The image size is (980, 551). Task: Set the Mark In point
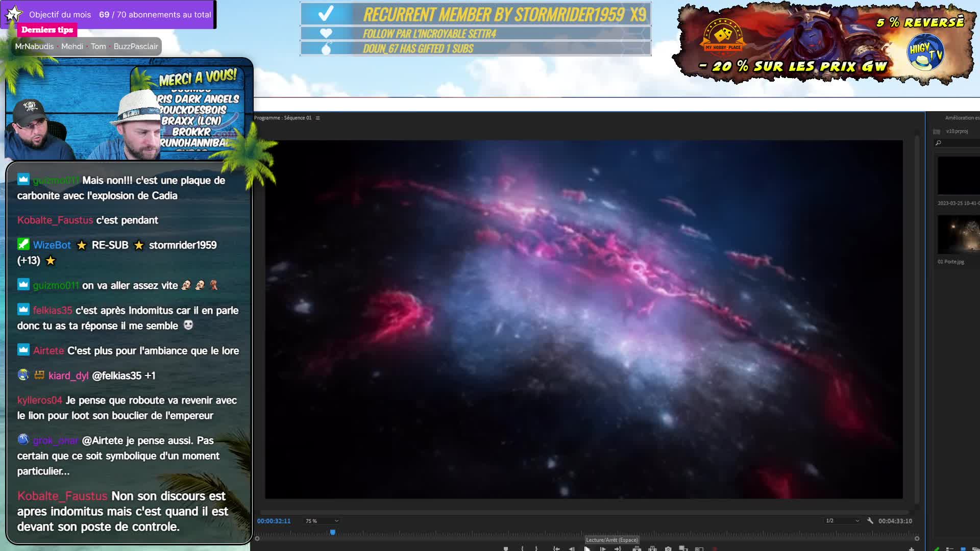pos(522,549)
